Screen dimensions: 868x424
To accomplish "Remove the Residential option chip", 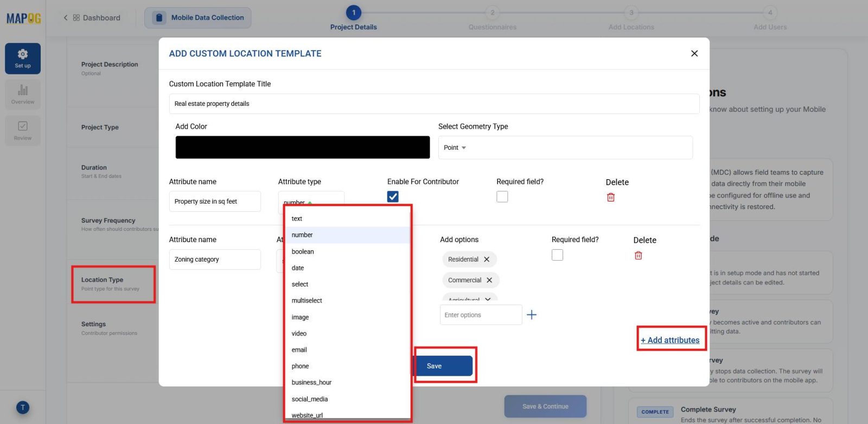I will coord(487,260).
